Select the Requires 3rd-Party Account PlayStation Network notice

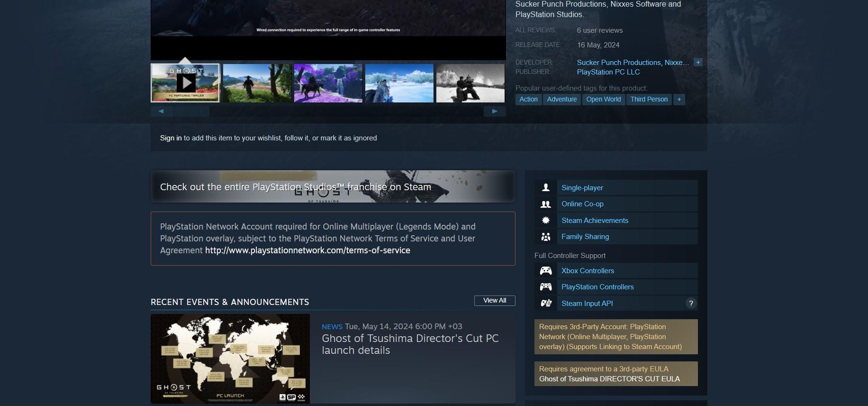click(616, 337)
